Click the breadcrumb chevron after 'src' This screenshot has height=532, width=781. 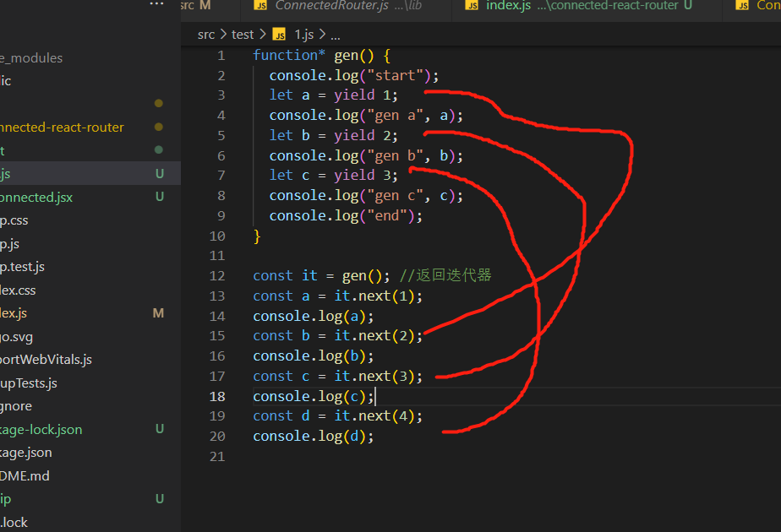tap(223, 35)
